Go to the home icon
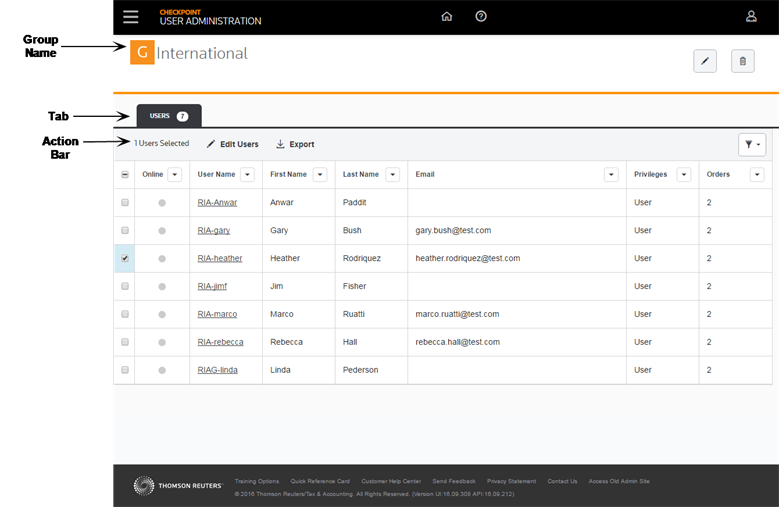779x507 pixels. click(x=446, y=17)
